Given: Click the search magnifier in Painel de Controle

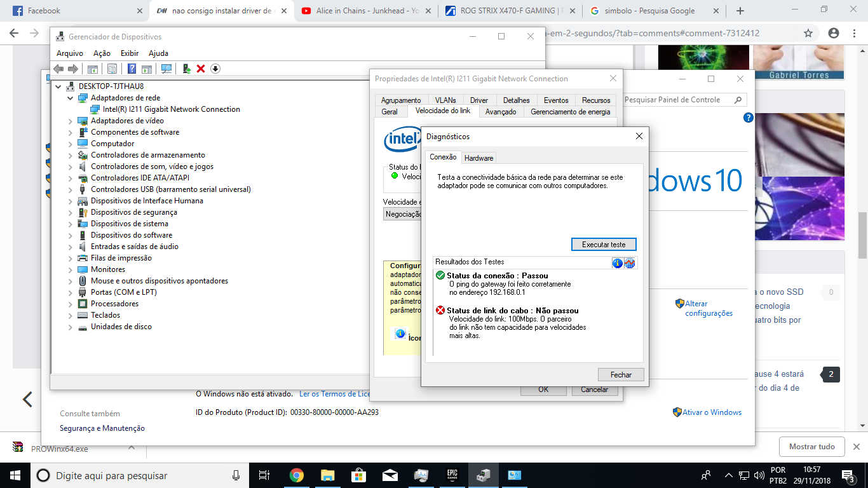Looking at the screenshot, I should coord(738,100).
